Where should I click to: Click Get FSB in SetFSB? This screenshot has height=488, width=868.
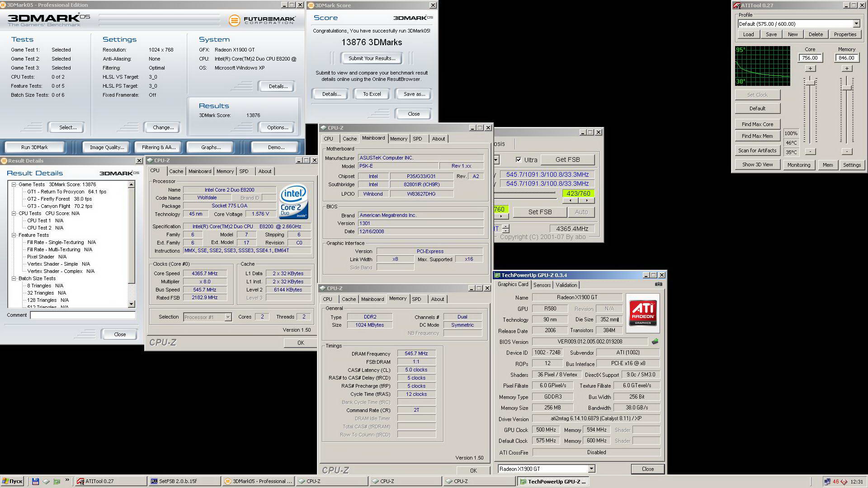pyautogui.click(x=567, y=160)
